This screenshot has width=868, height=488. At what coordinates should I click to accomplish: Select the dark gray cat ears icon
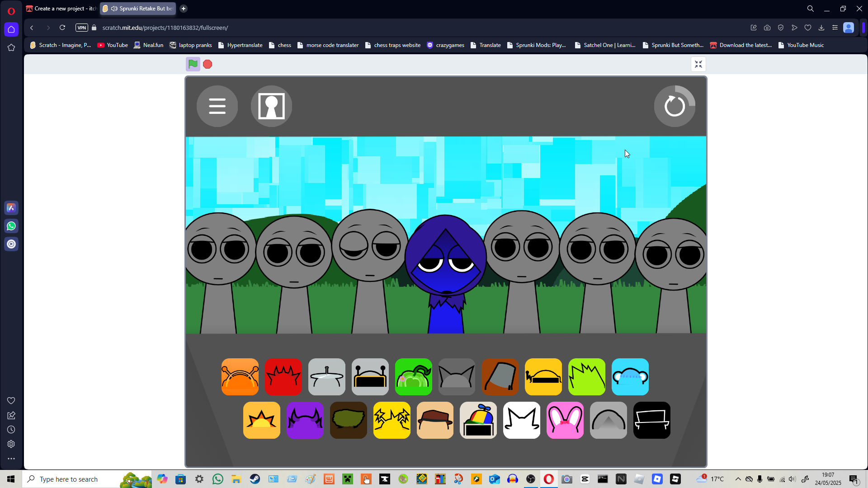pos(457,377)
